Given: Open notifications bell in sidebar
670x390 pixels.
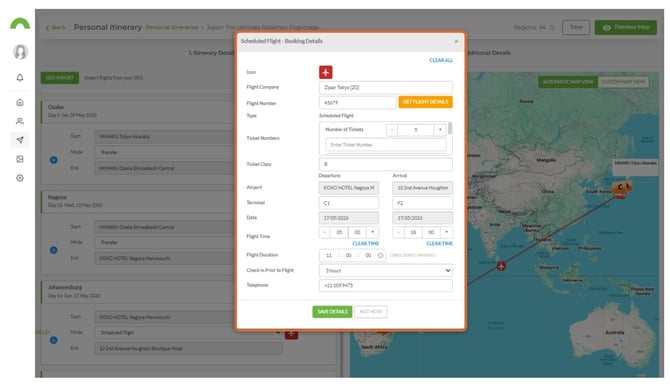Looking at the screenshot, I should point(20,78).
